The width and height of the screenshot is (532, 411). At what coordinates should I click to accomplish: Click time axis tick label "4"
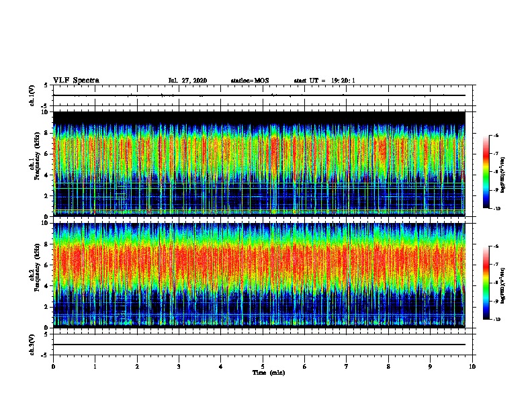pyautogui.click(x=221, y=367)
